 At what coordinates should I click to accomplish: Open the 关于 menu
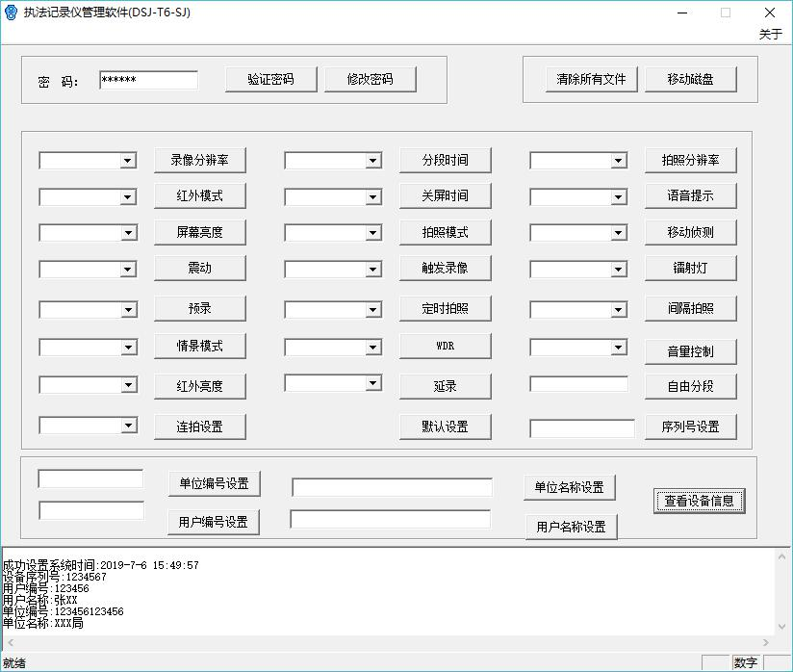(770, 34)
